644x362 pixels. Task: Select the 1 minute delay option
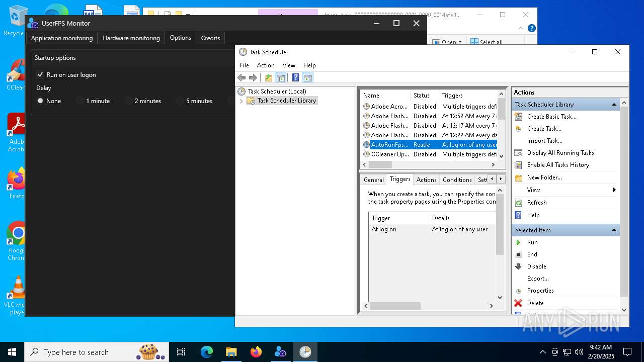pyautogui.click(x=79, y=101)
